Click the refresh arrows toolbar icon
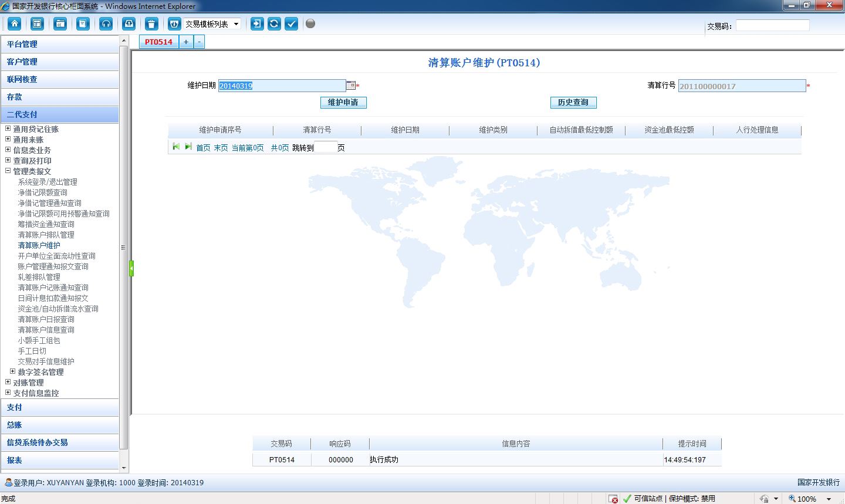Screen dimensions: 845x504 coord(274,23)
